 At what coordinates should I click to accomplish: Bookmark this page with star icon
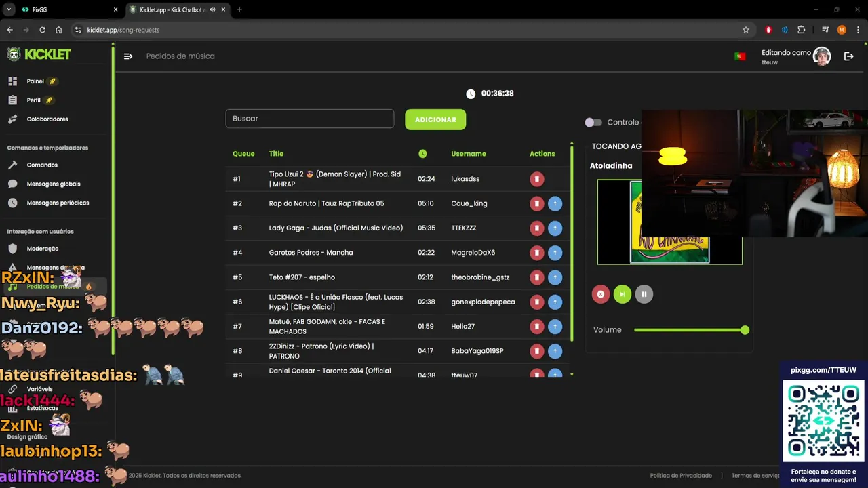pyautogui.click(x=746, y=30)
